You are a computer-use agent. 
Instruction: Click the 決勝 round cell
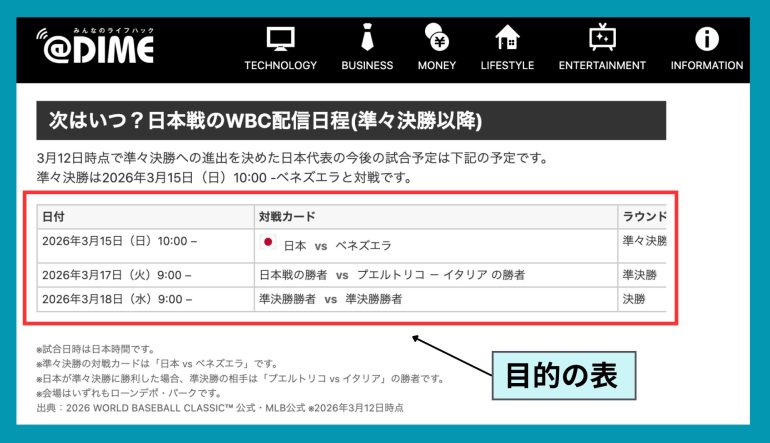(642, 299)
